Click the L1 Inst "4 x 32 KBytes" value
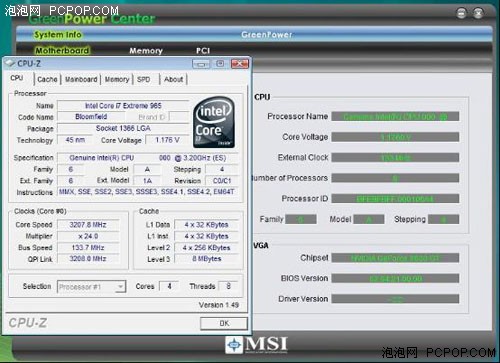This screenshot has width=500, height=363. click(x=206, y=236)
